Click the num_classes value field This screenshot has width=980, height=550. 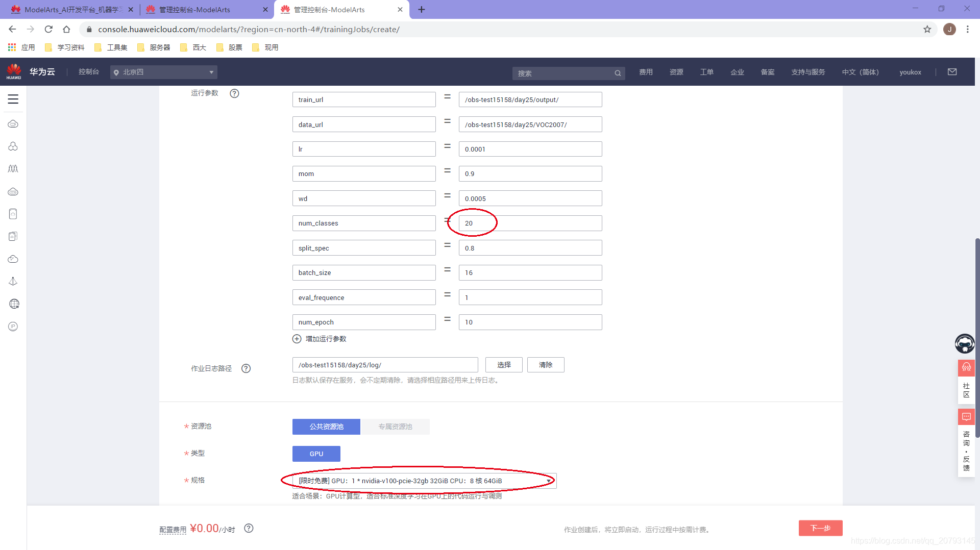point(530,223)
